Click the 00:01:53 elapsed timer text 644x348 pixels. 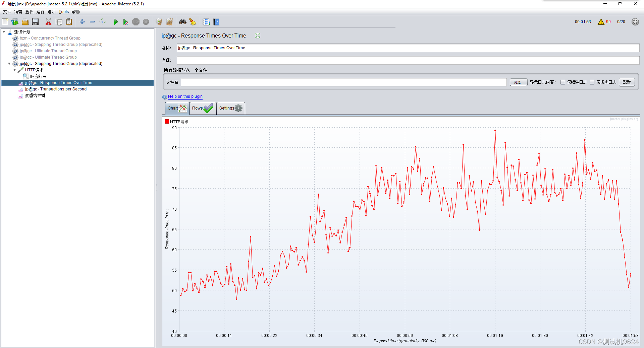pos(583,22)
